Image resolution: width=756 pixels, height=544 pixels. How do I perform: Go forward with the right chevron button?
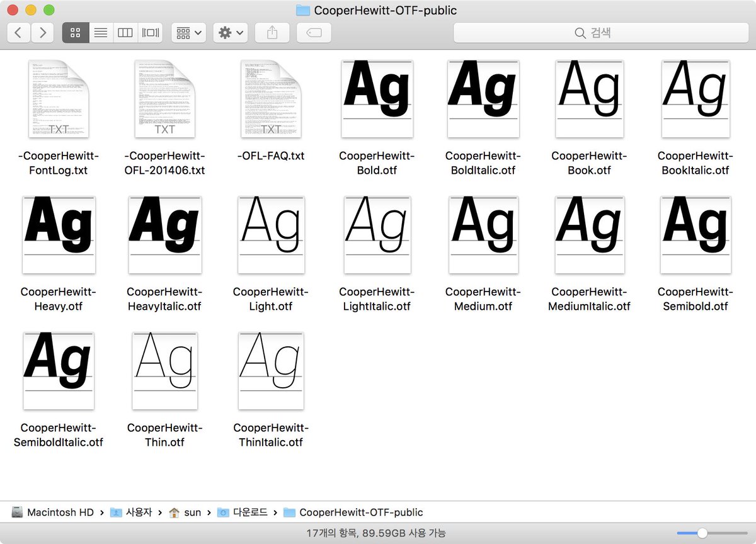tap(42, 33)
